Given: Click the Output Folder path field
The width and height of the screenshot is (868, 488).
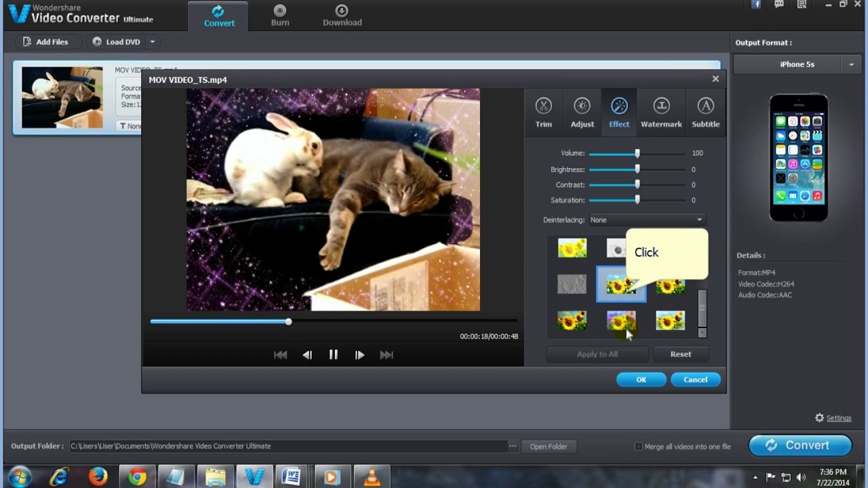Looking at the screenshot, I should click(287, 446).
